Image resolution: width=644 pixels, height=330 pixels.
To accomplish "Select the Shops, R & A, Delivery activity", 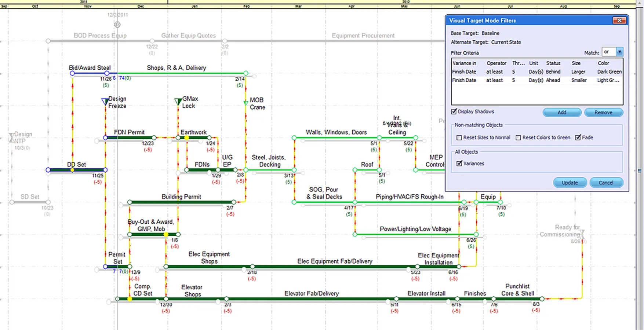I will [177, 68].
